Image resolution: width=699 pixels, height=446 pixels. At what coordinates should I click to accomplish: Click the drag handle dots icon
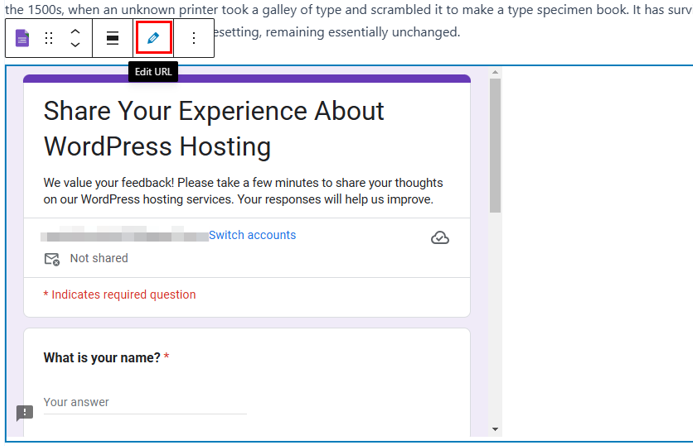[x=49, y=38]
